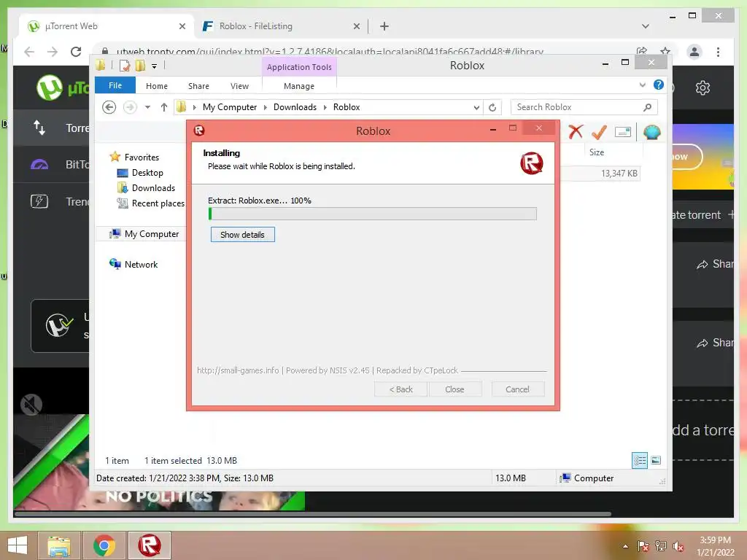Go up one folder level in Explorer
The image size is (747, 560).
[x=164, y=107]
